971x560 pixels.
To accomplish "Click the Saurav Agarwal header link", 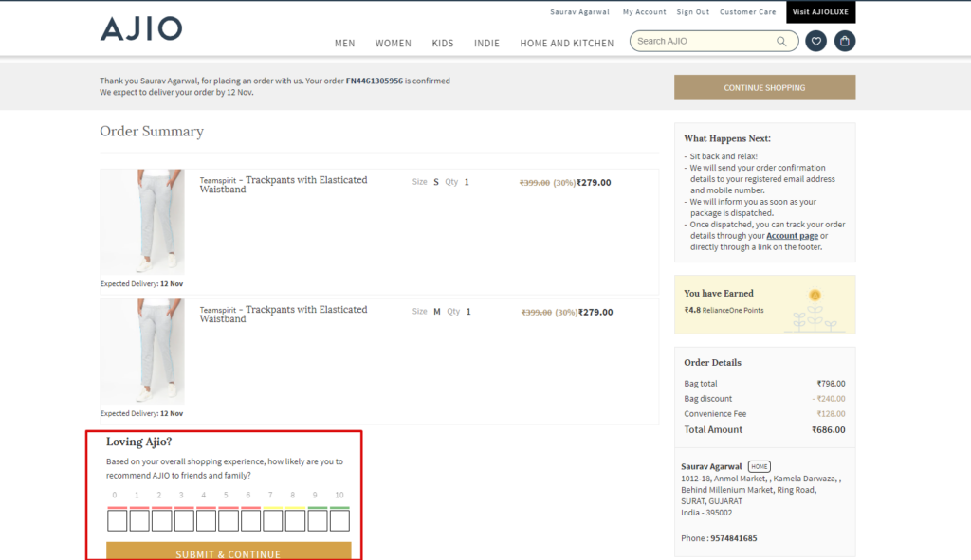I will [579, 11].
